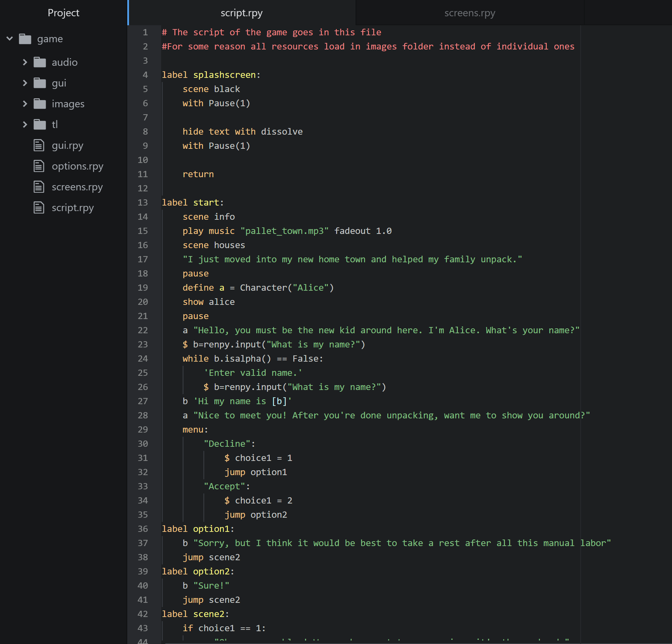Image resolution: width=672 pixels, height=644 pixels.
Task: Expand the gui folder chevron
Action: tap(25, 83)
